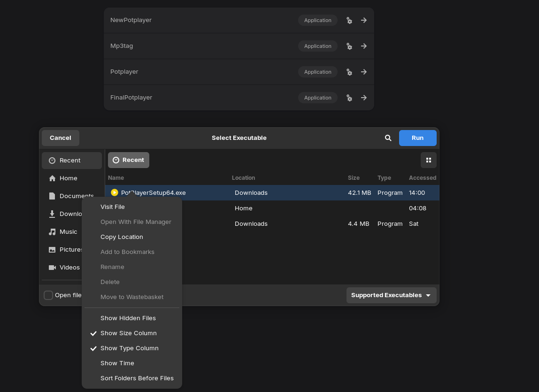The width and height of the screenshot is (539, 392).
Task: Choose Visit File from context menu
Action: tap(131, 207)
